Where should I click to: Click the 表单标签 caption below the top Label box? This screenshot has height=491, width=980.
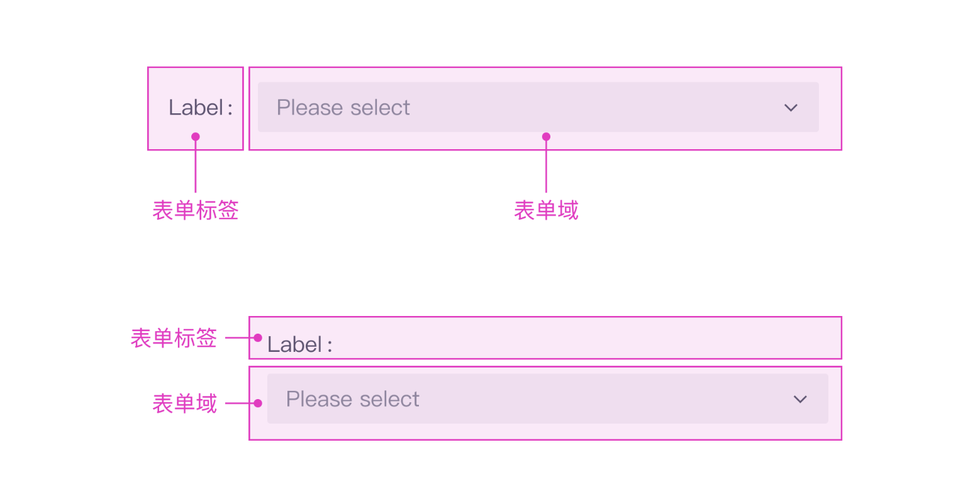[196, 210]
